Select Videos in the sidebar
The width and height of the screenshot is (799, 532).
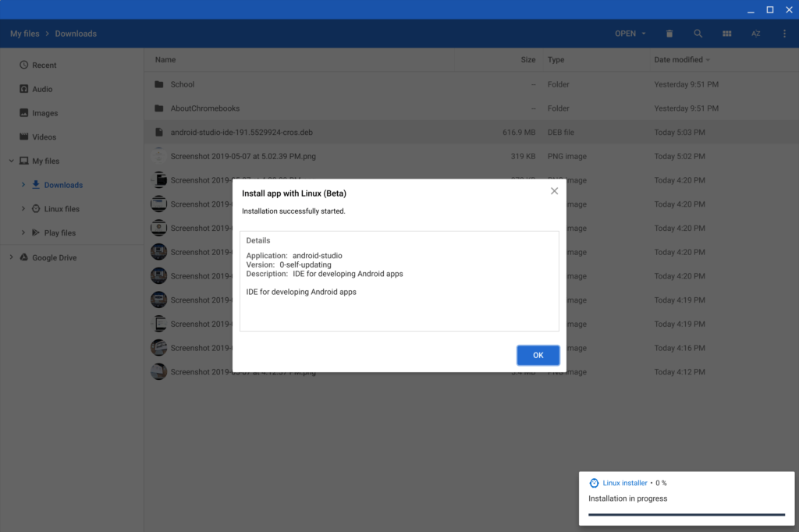point(72,137)
